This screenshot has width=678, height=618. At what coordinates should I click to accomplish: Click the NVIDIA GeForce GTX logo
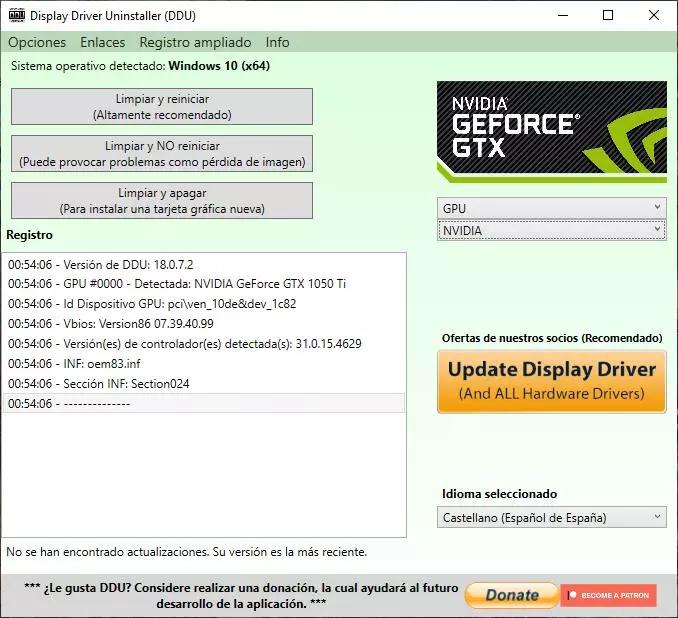(551, 131)
